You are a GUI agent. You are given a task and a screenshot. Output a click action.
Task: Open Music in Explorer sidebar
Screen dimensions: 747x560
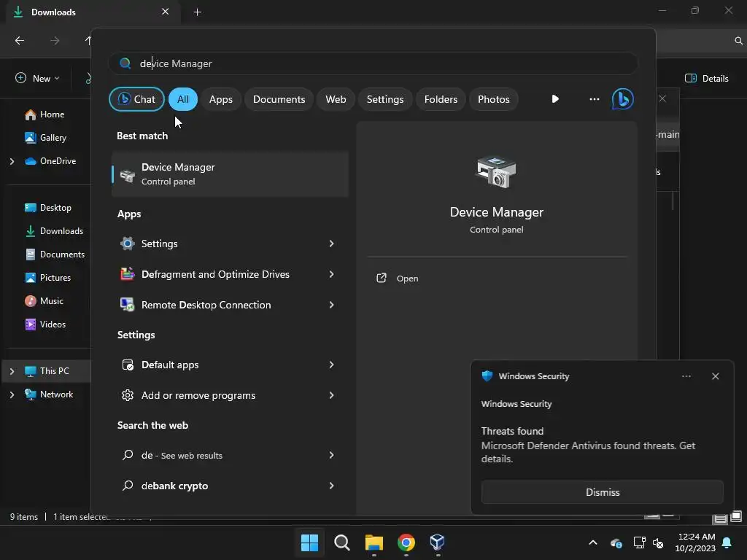44,301
